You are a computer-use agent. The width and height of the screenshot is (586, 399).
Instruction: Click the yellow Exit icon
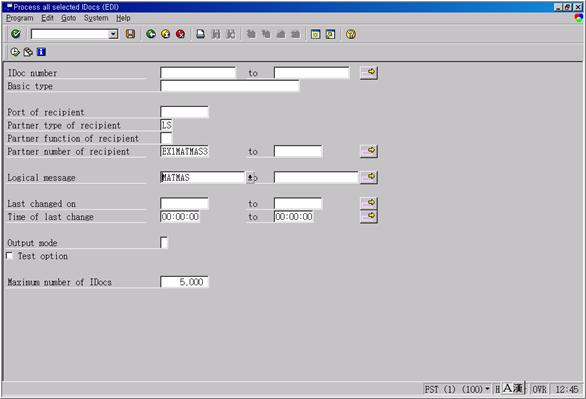(166, 34)
